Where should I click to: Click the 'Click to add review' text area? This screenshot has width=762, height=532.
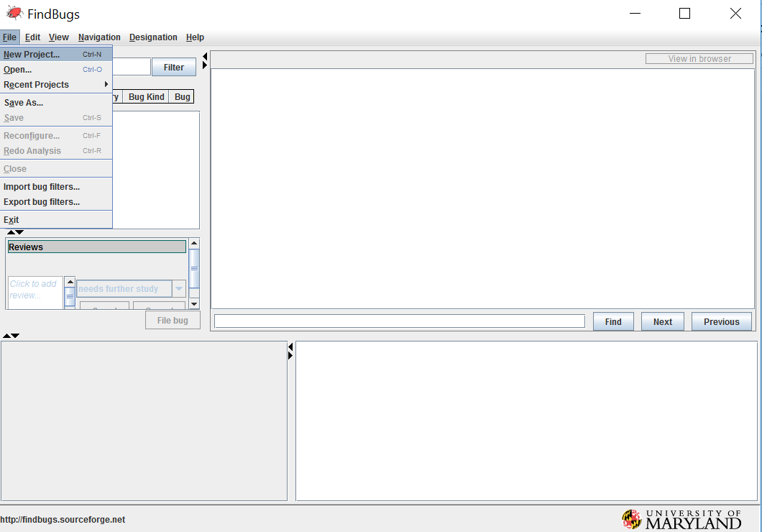pos(35,293)
